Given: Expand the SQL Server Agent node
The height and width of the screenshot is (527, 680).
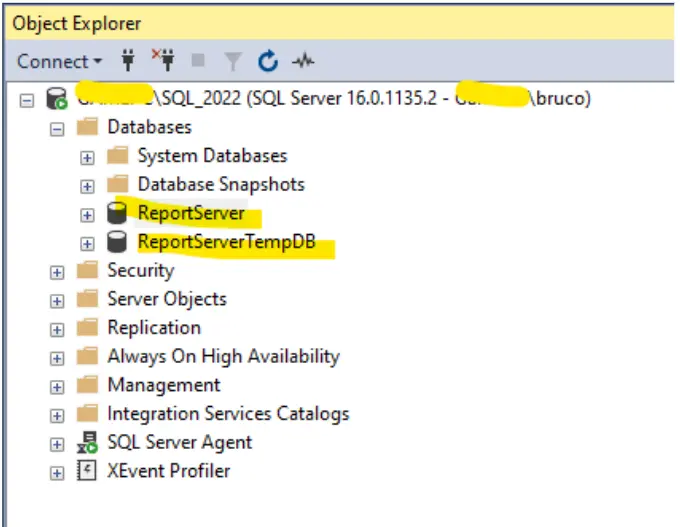Looking at the screenshot, I should click(57, 444).
